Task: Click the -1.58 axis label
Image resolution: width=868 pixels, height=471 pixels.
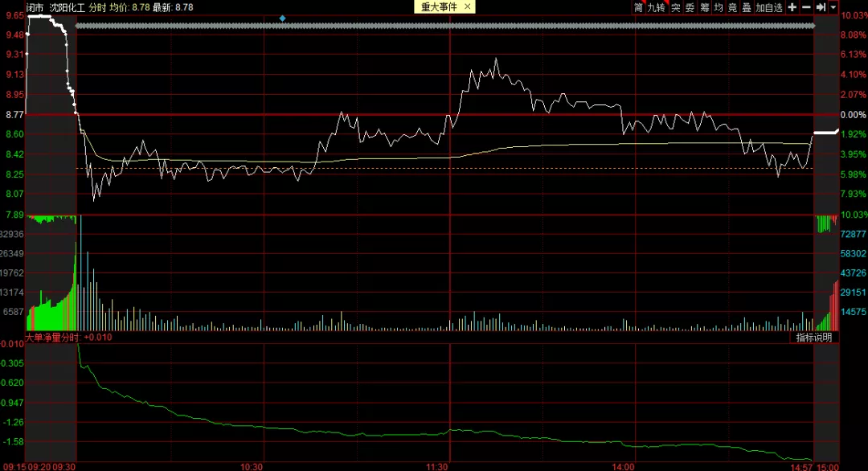Action: 14,442
